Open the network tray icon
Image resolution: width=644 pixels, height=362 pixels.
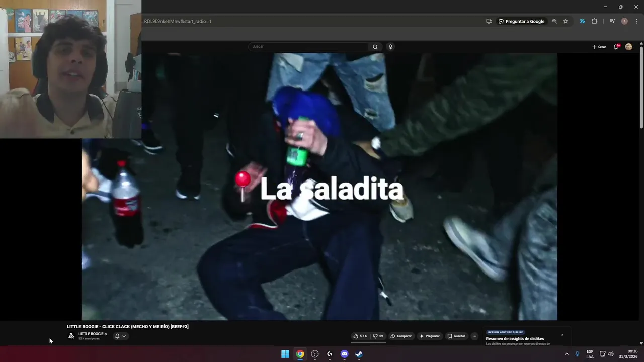pyautogui.click(x=602, y=354)
